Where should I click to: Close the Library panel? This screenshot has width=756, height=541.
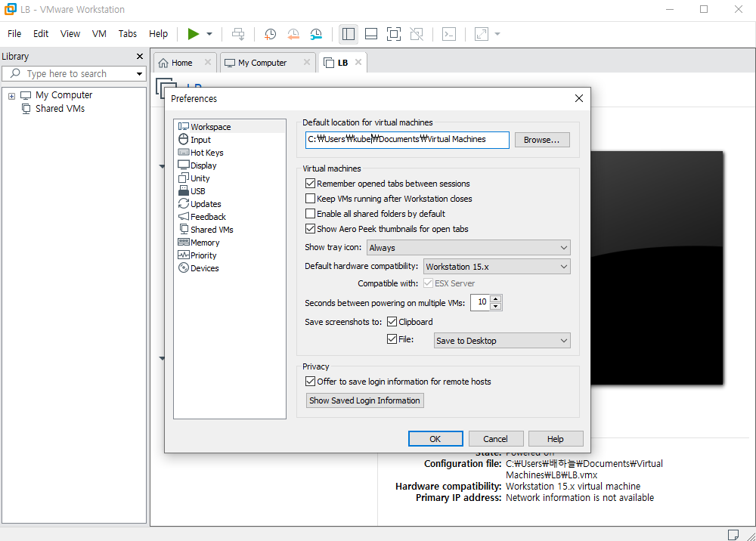pos(140,57)
